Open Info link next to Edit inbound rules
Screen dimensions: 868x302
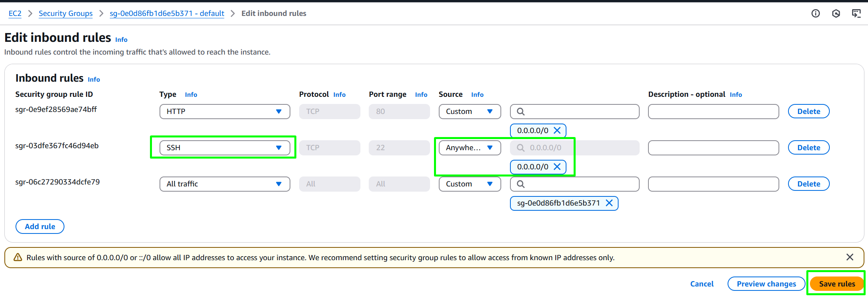point(121,40)
